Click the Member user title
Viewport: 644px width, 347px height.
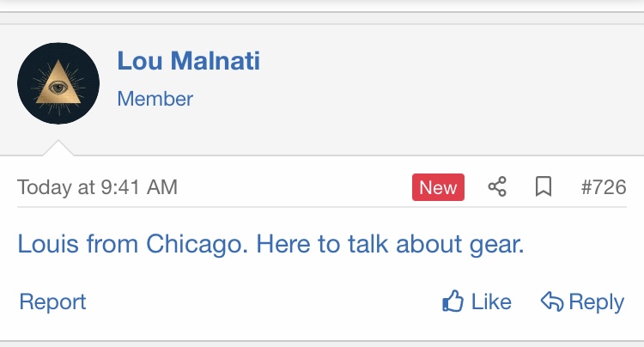155,99
